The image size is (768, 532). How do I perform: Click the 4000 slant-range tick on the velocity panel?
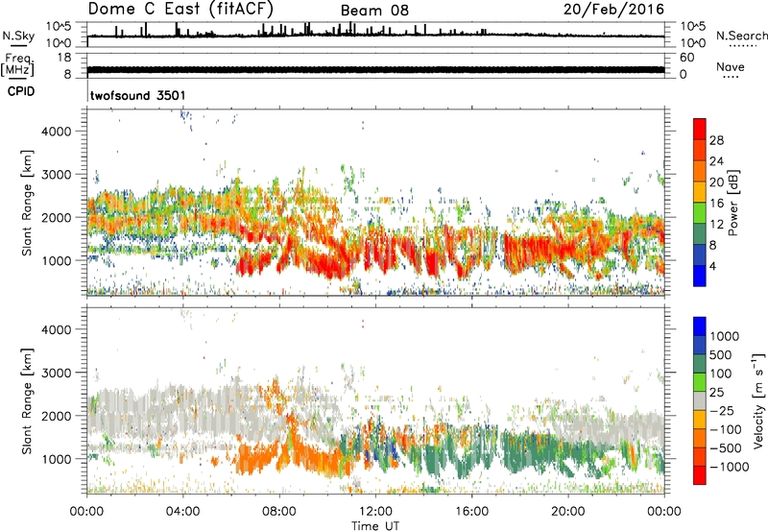[x=56, y=329]
